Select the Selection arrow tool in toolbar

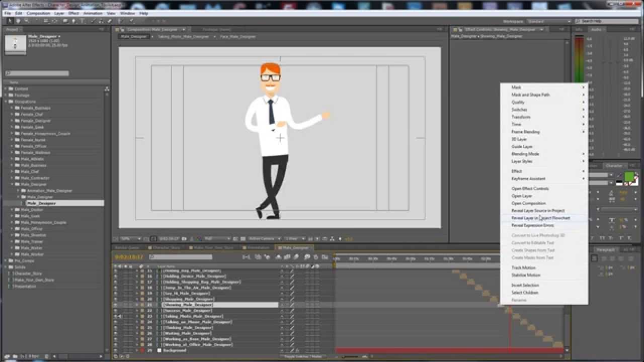click(11, 21)
